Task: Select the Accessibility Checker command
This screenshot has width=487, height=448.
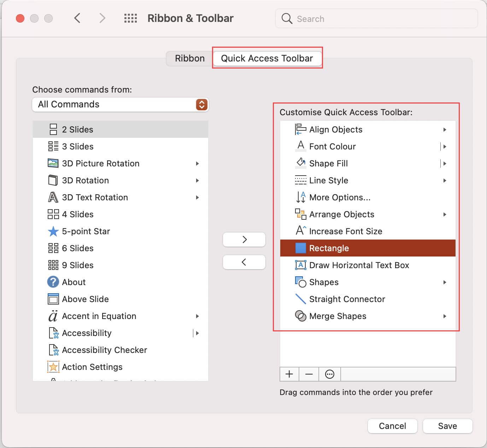Action: [104, 350]
